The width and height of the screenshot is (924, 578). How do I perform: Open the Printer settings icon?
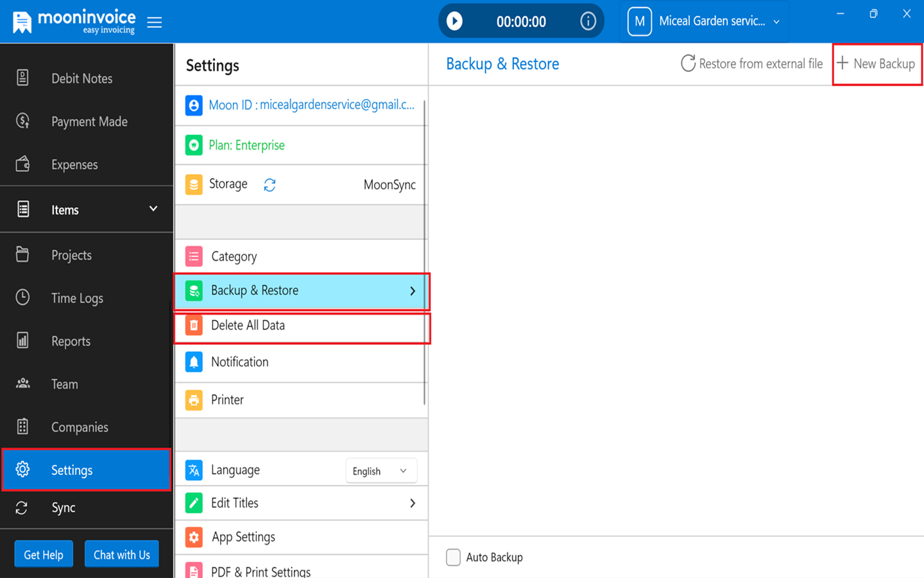193,399
